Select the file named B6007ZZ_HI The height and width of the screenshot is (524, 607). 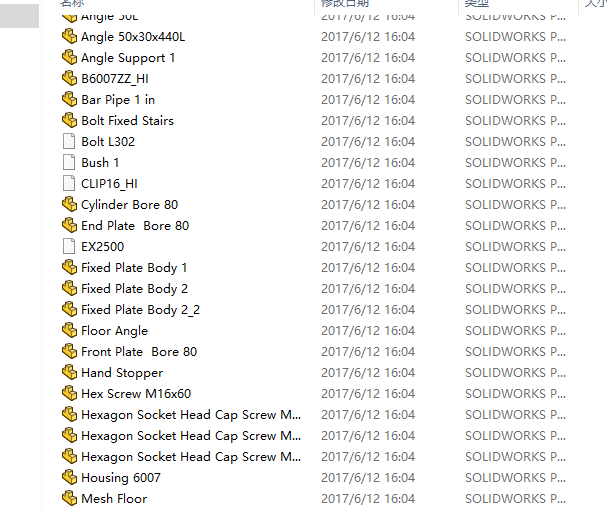pyautogui.click(x=115, y=79)
